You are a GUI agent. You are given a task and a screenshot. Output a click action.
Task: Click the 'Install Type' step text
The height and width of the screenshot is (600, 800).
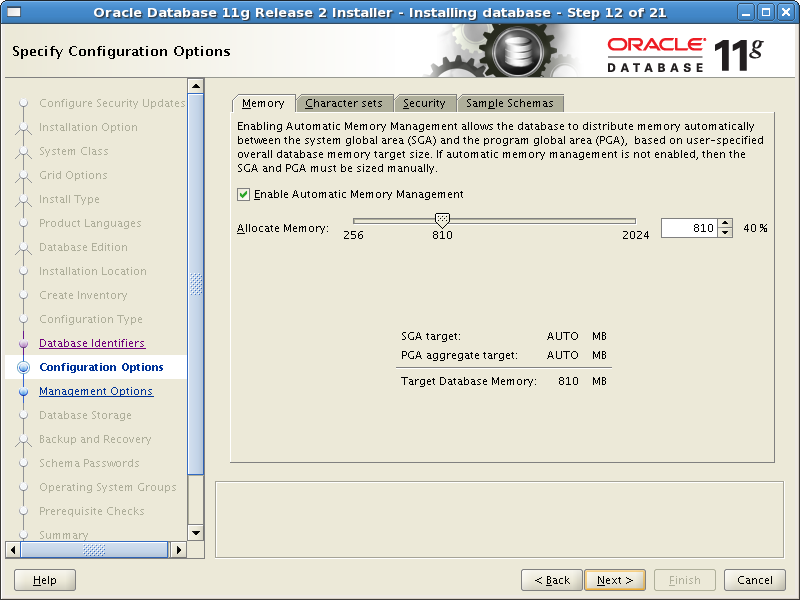(x=69, y=199)
